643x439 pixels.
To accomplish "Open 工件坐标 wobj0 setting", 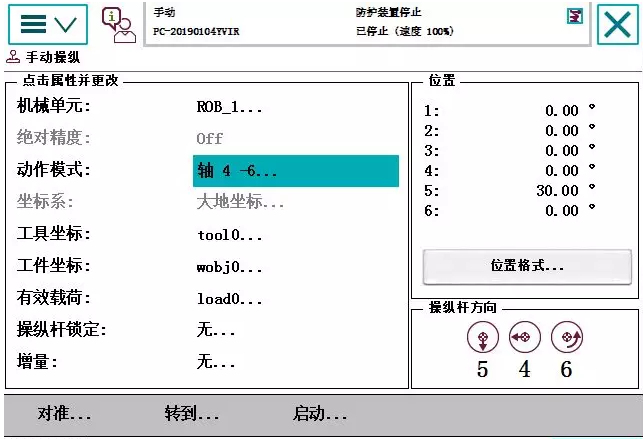I will [x=229, y=267].
